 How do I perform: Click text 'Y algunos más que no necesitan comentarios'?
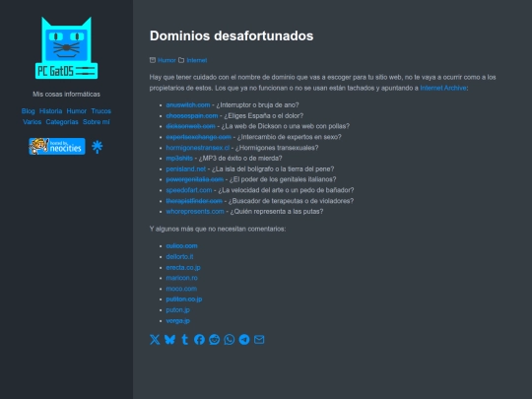(218, 229)
